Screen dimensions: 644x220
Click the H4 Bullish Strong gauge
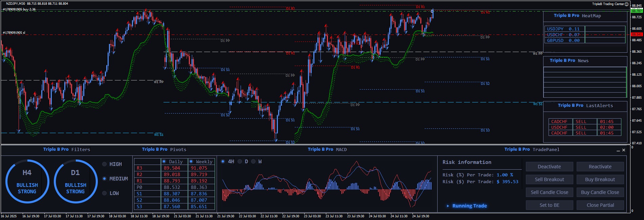27,181
